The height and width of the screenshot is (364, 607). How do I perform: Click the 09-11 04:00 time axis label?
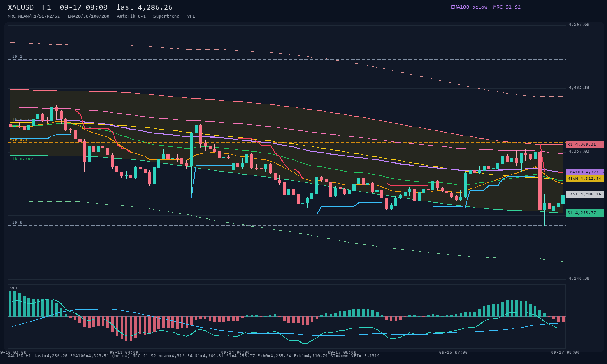124,352
